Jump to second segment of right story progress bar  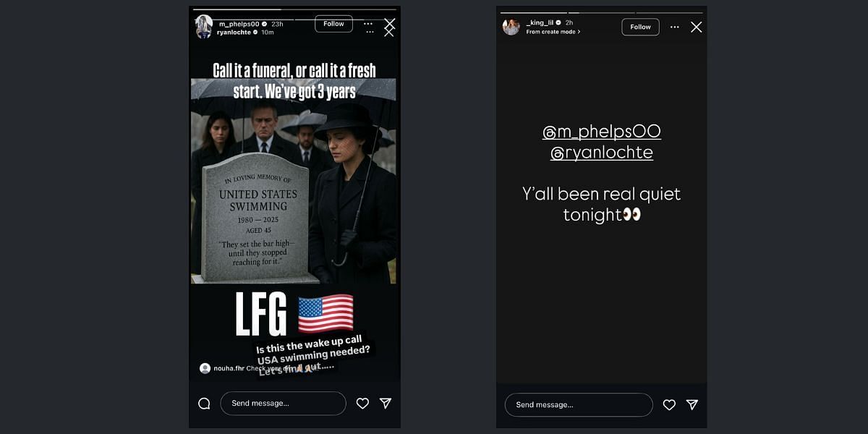(x=602, y=12)
